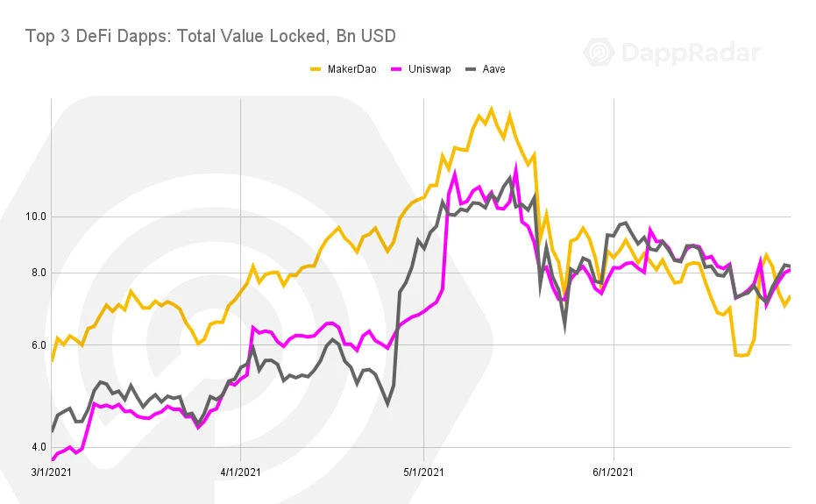This screenshot has height=504, width=816.
Task: Click the DappRadar logo icon
Action: [599, 52]
